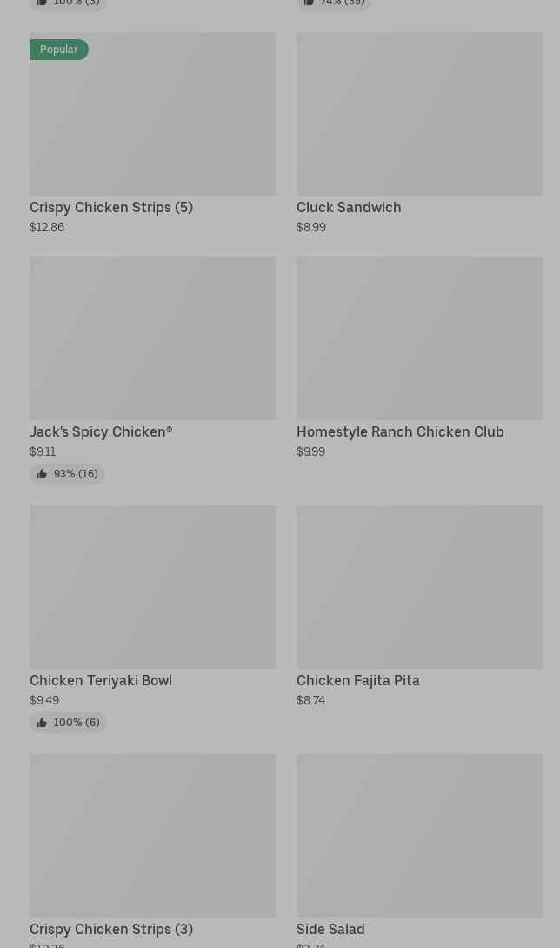Open Crispy Chicken Strips (3) photo

pyautogui.click(x=152, y=835)
